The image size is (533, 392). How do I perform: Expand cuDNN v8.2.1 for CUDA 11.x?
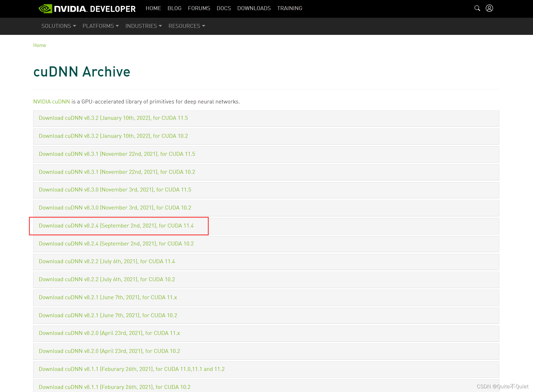point(266,298)
